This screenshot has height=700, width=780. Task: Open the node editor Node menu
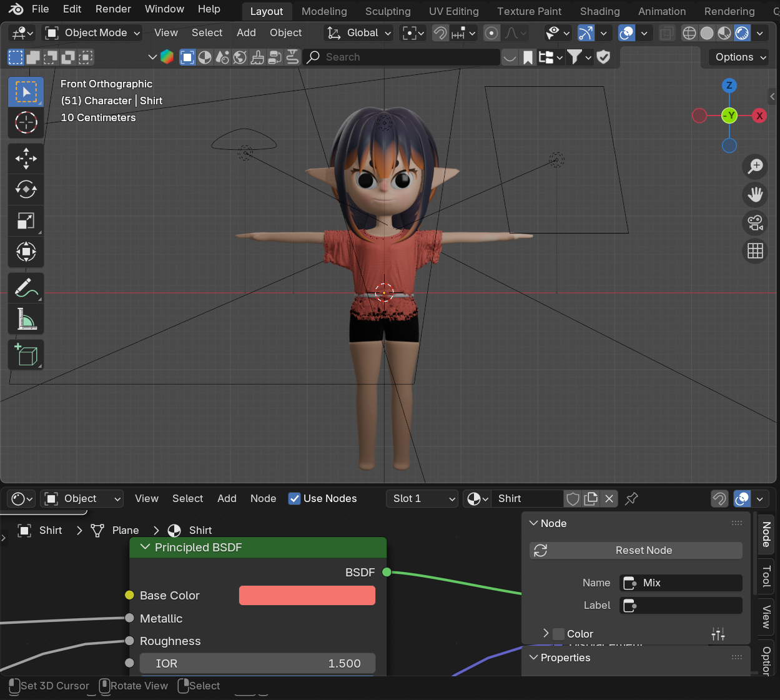coord(263,498)
